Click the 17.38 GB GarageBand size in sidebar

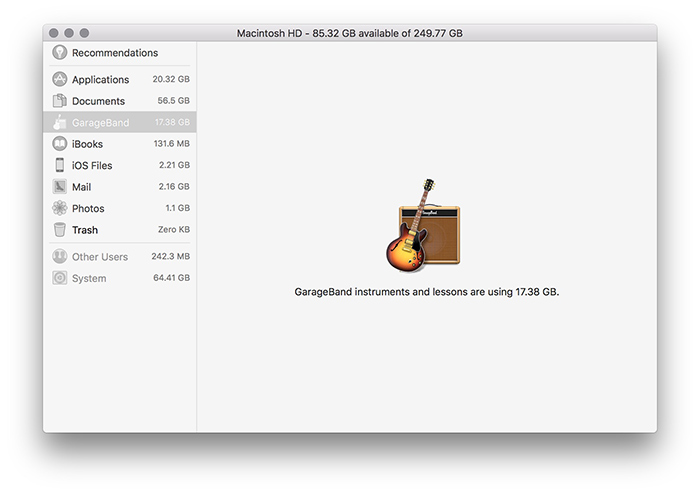(x=172, y=122)
